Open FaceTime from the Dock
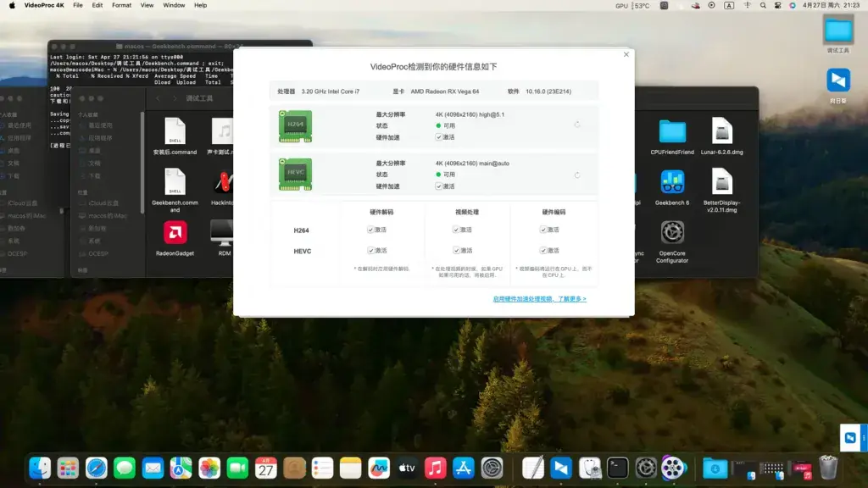Viewport: 868px width, 488px height. pos(237,468)
